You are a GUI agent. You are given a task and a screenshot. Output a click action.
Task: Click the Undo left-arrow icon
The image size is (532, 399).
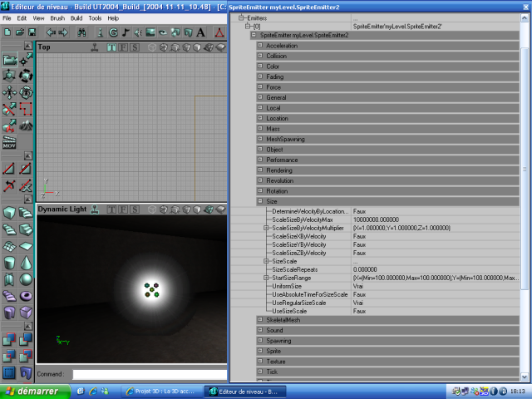pyautogui.click(x=49, y=32)
